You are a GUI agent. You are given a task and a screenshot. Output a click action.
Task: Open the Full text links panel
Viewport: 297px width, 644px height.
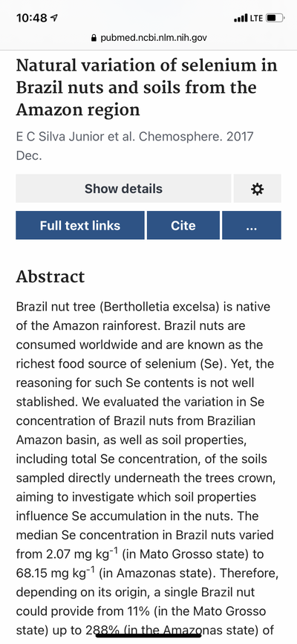[80, 225]
